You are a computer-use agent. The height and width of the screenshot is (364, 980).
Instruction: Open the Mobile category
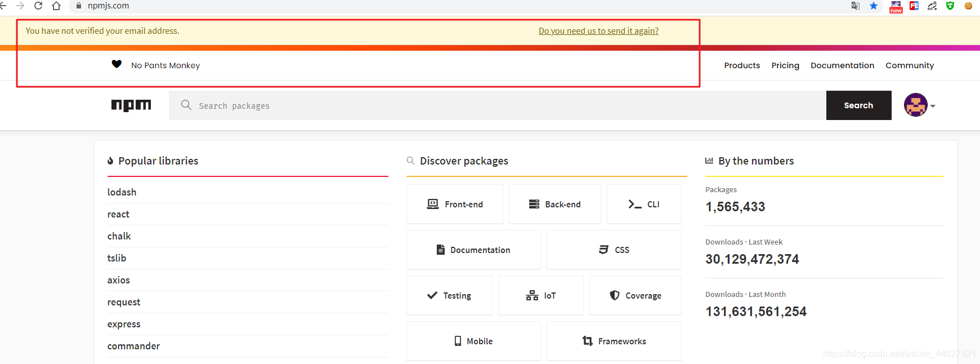tap(473, 341)
